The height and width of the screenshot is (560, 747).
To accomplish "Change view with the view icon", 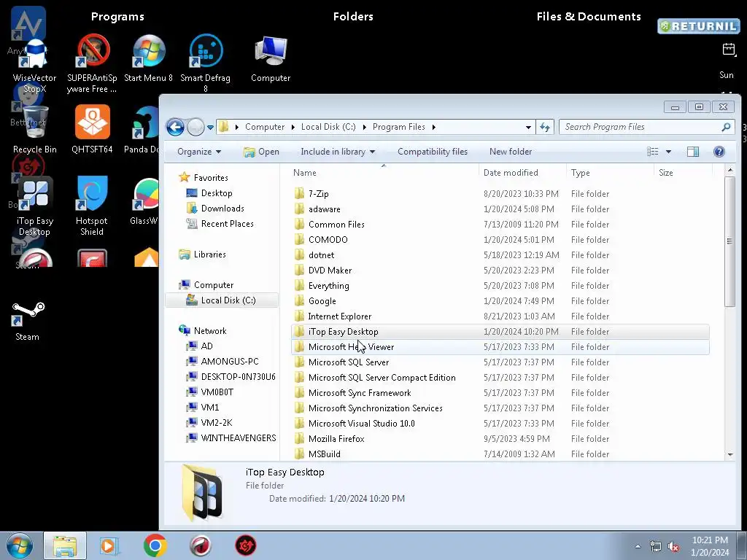I will [653, 152].
